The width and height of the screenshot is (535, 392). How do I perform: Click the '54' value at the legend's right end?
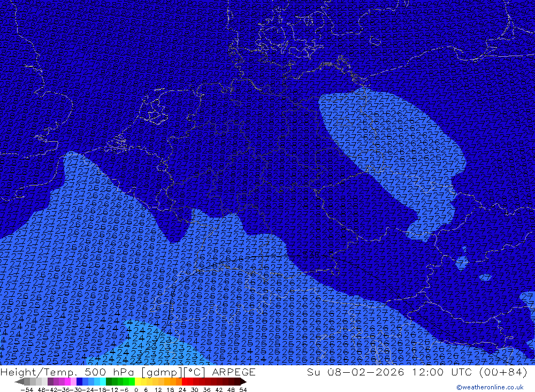[243, 390]
